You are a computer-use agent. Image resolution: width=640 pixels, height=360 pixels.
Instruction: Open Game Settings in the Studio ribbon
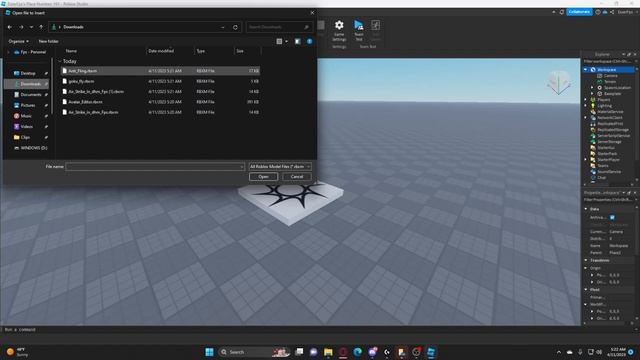point(339,30)
